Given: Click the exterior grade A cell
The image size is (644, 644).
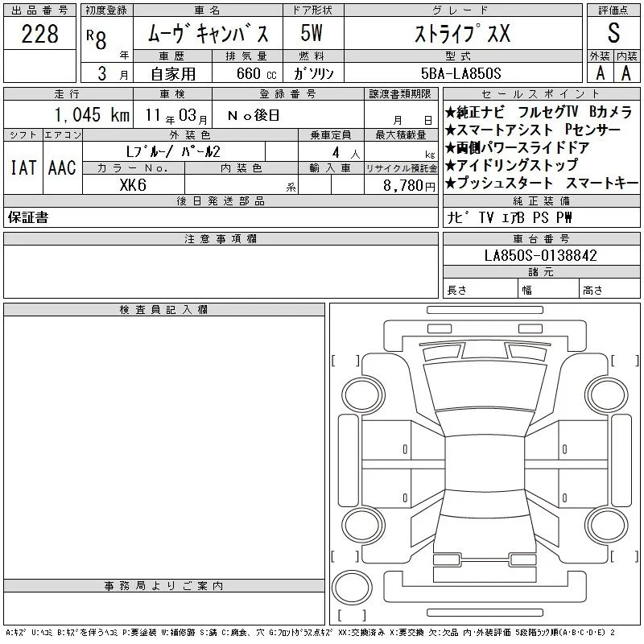Looking at the screenshot, I should tap(601, 73).
